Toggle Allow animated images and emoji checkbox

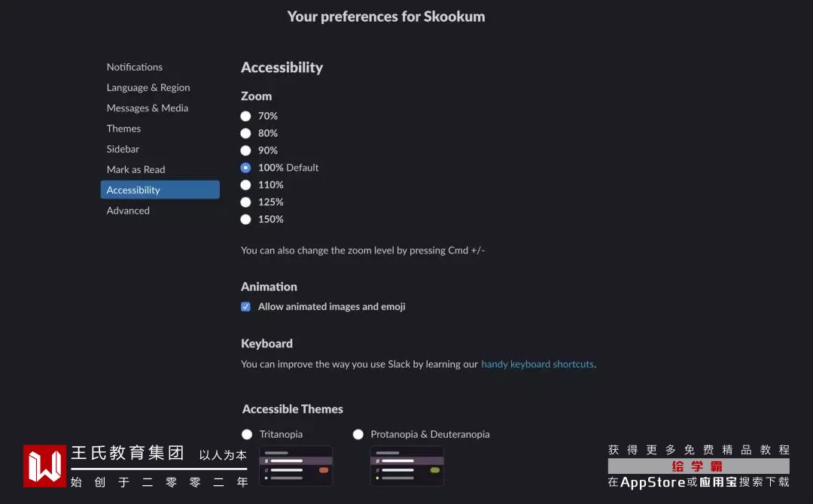(245, 307)
